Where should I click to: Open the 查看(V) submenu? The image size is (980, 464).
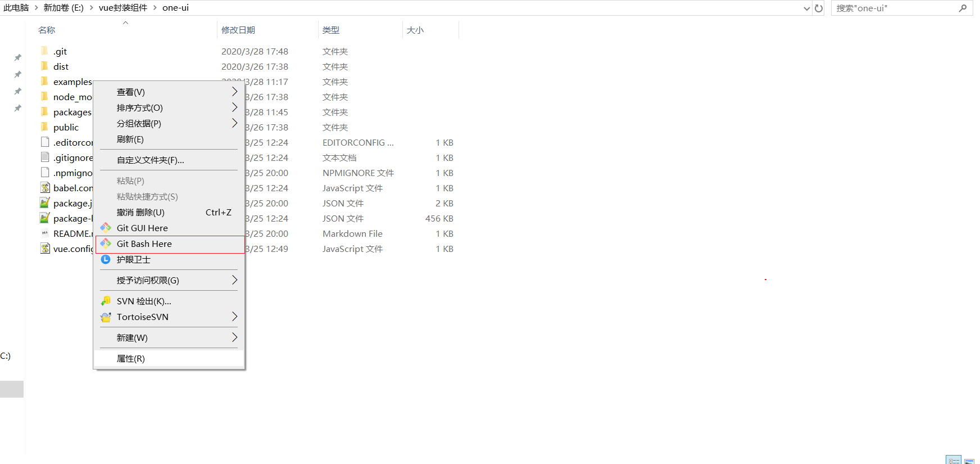click(x=169, y=92)
